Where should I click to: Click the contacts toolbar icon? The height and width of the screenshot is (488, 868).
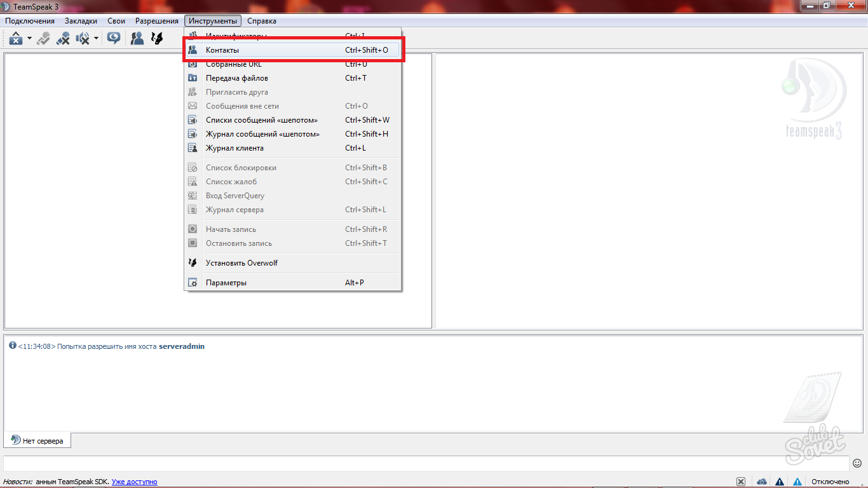pos(137,38)
